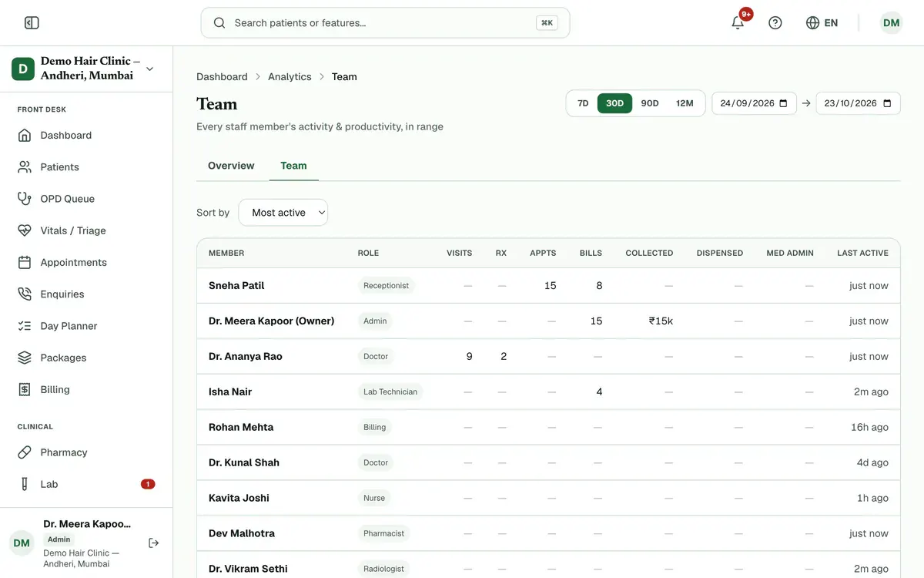
Task: Select the 12M range option
Action: coord(685,103)
